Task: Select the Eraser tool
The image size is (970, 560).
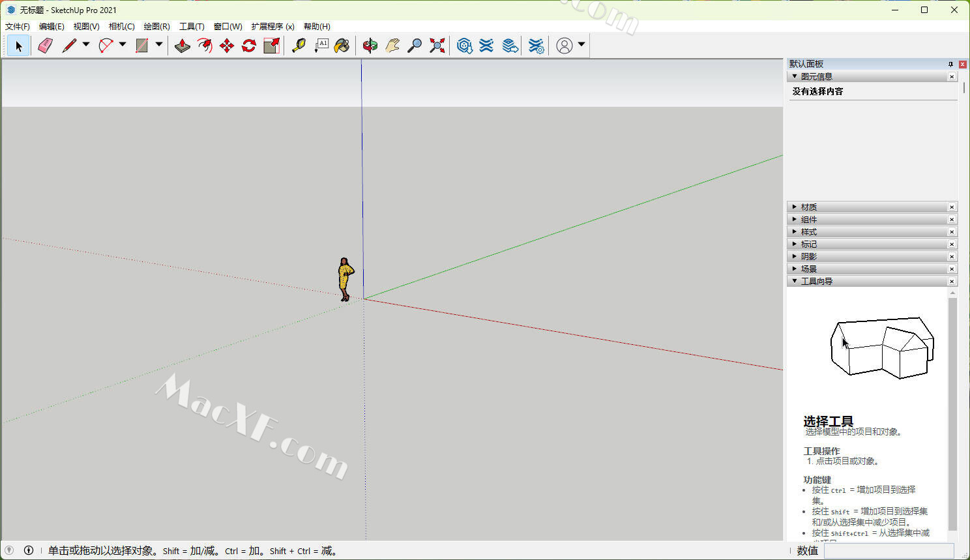Action: [45, 46]
